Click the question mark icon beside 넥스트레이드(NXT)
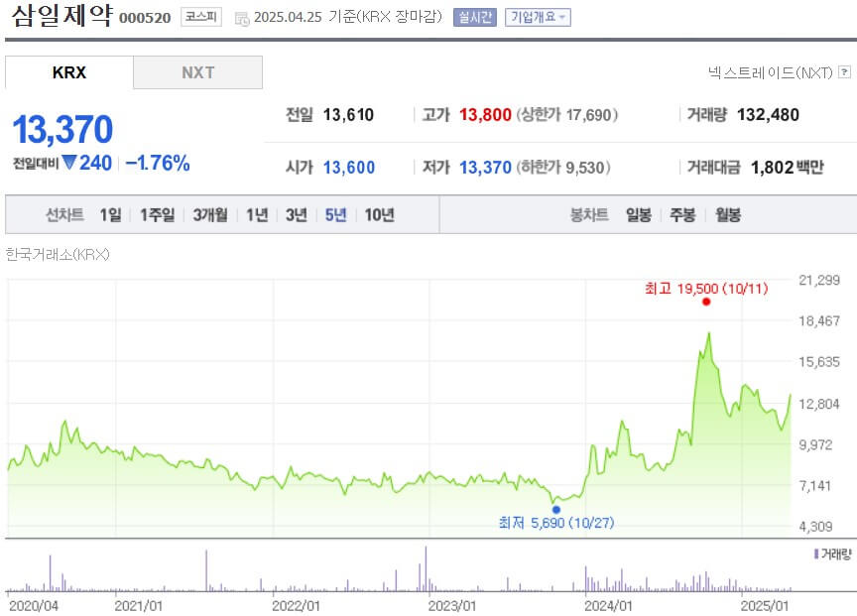The height and width of the screenshot is (616, 857). [842, 72]
